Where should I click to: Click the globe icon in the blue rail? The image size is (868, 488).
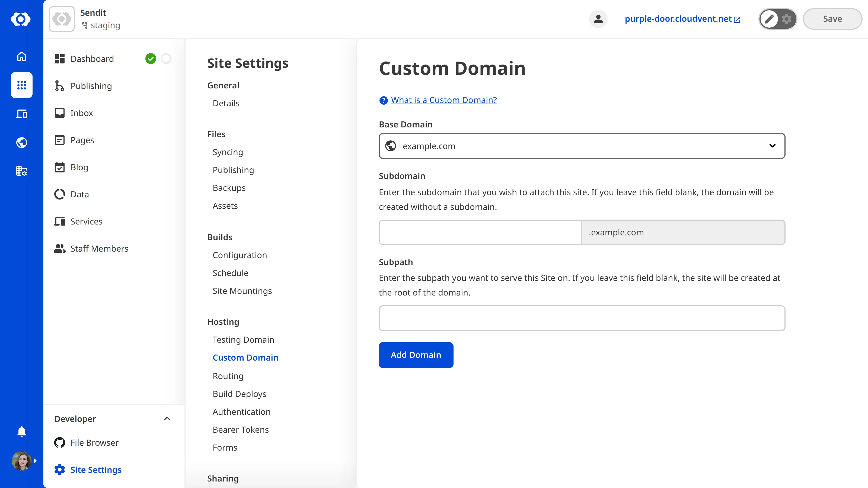point(21,142)
